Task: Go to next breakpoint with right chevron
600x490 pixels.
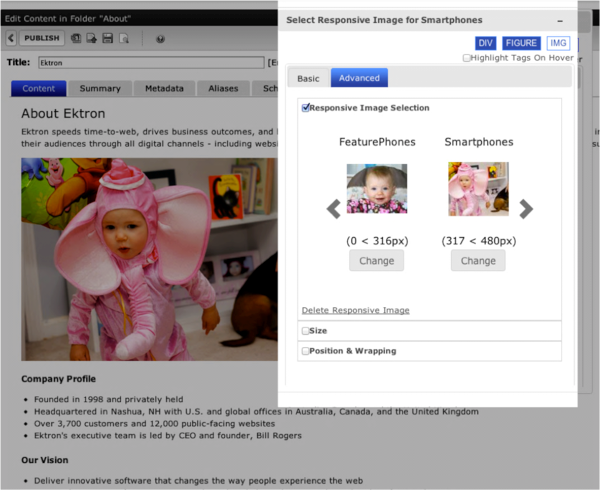Action: pyautogui.click(x=526, y=209)
